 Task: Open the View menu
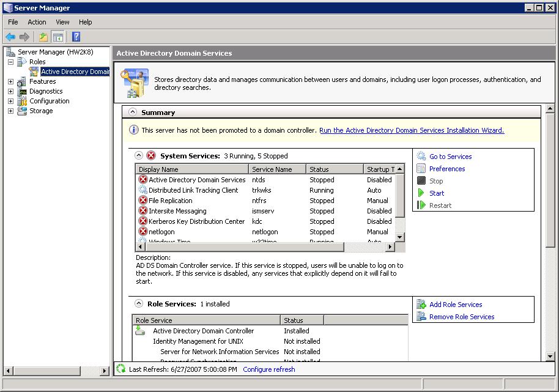coord(62,22)
